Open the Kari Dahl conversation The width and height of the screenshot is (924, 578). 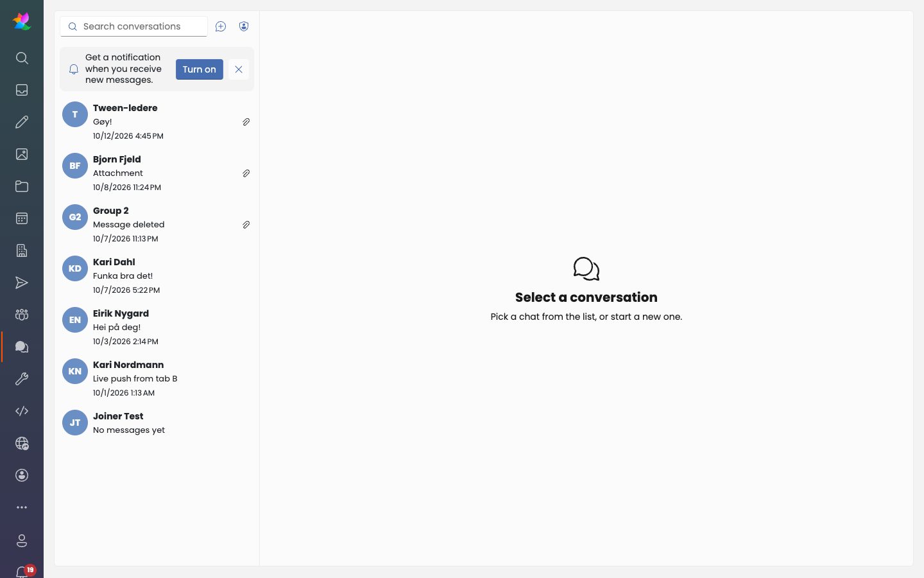click(157, 276)
